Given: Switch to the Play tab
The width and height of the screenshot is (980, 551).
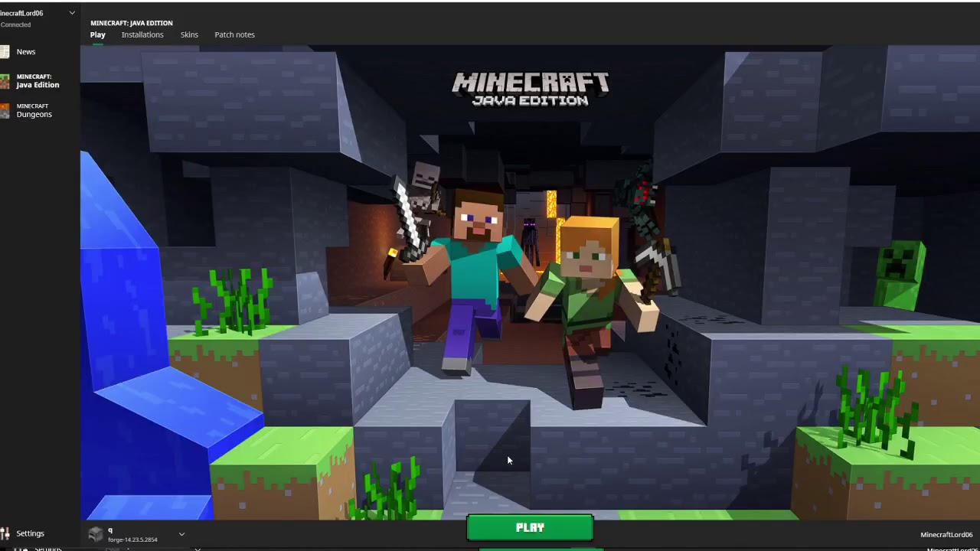Looking at the screenshot, I should pyautogui.click(x=97, y=34).
